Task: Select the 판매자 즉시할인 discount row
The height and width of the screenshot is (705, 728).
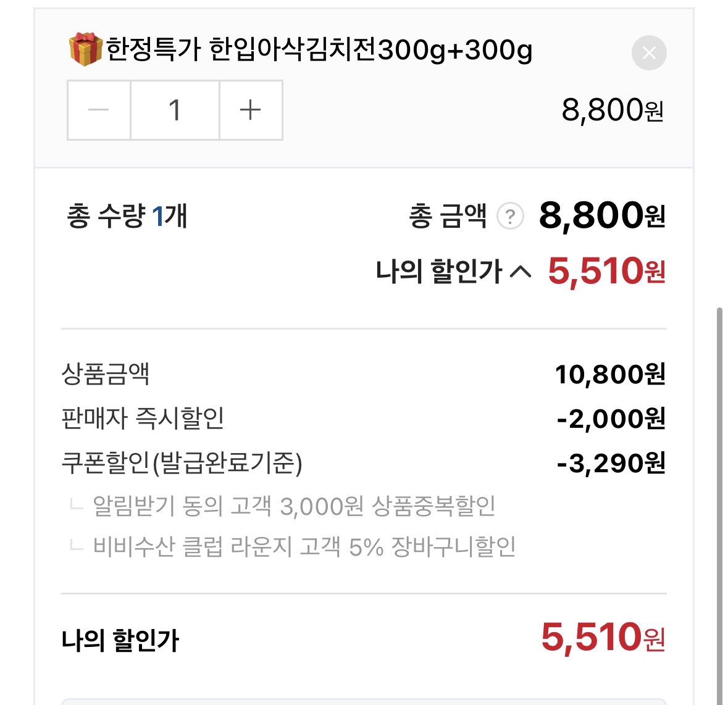Action: [145, 418]
